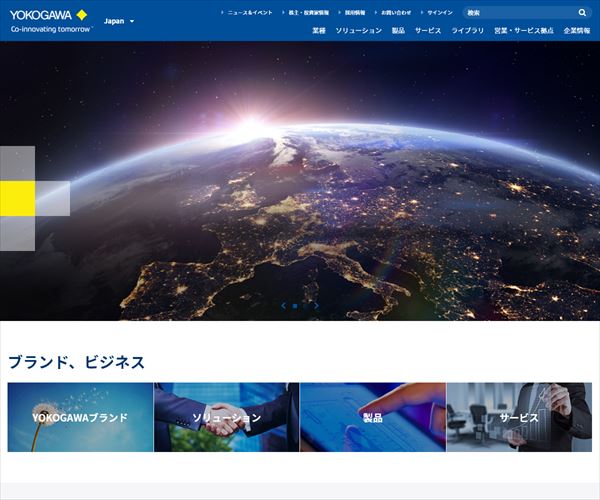Open the ライブラリ menu

468,31
